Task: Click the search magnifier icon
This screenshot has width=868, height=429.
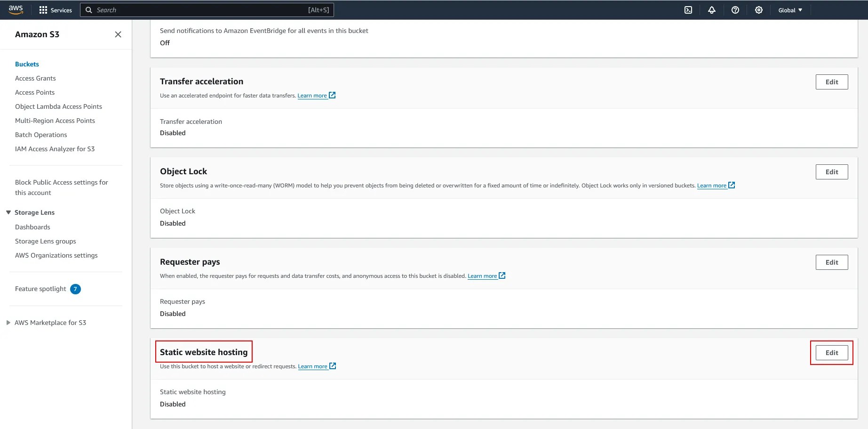Action: click(88, 10)
